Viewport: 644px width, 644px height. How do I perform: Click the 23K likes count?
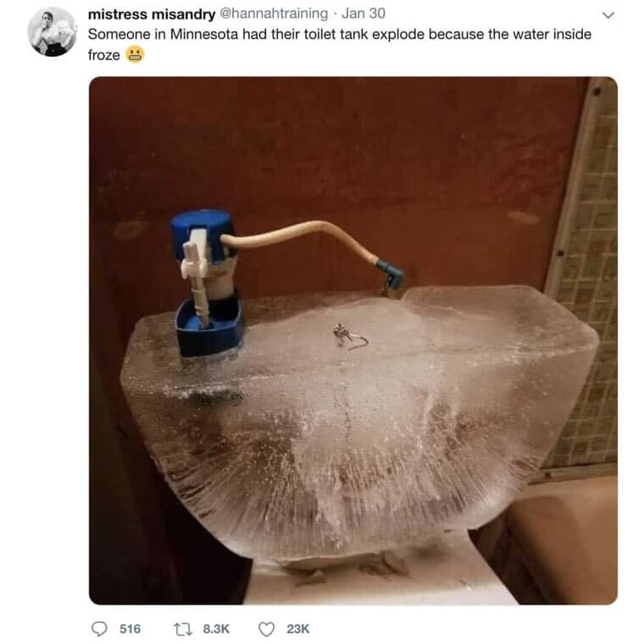[x=298, y=629]
